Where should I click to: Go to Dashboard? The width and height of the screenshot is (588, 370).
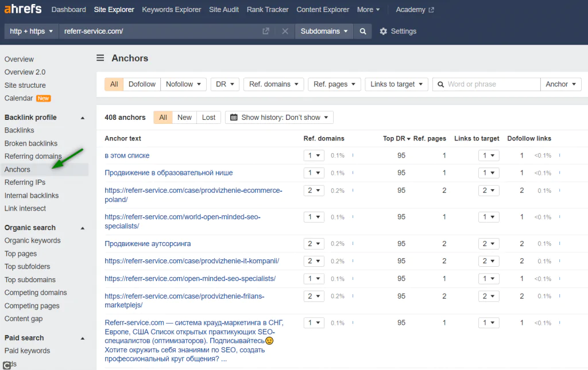click(69, 10)
